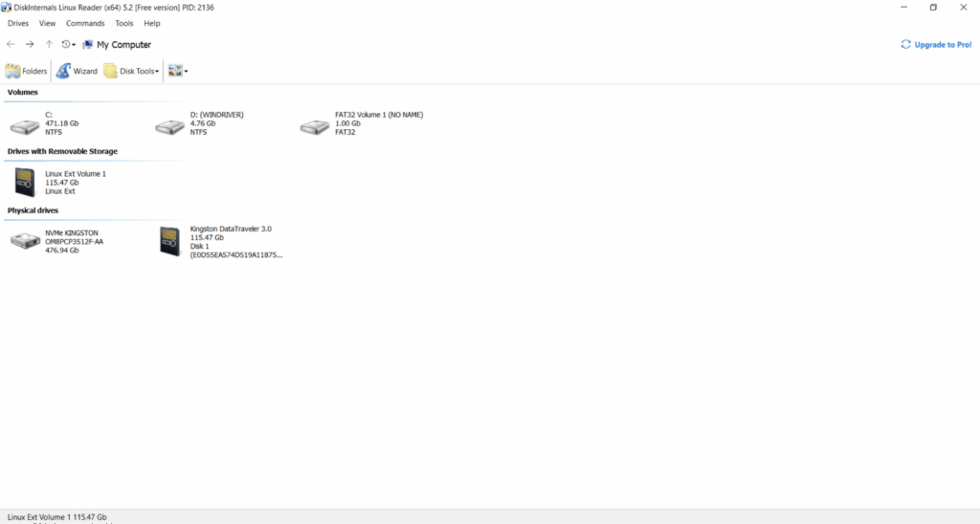Click Kingston DataTraveler 3.0 label text

point(231,229)
